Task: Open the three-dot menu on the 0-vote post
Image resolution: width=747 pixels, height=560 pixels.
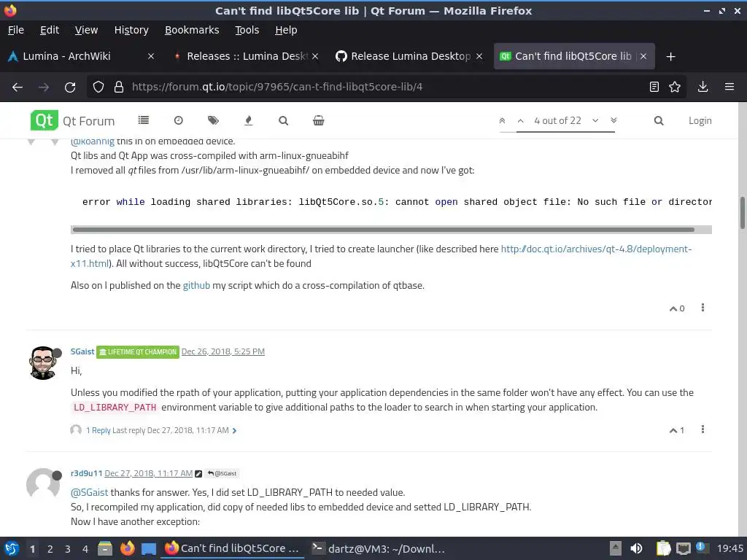Action: tap(703, 308)
